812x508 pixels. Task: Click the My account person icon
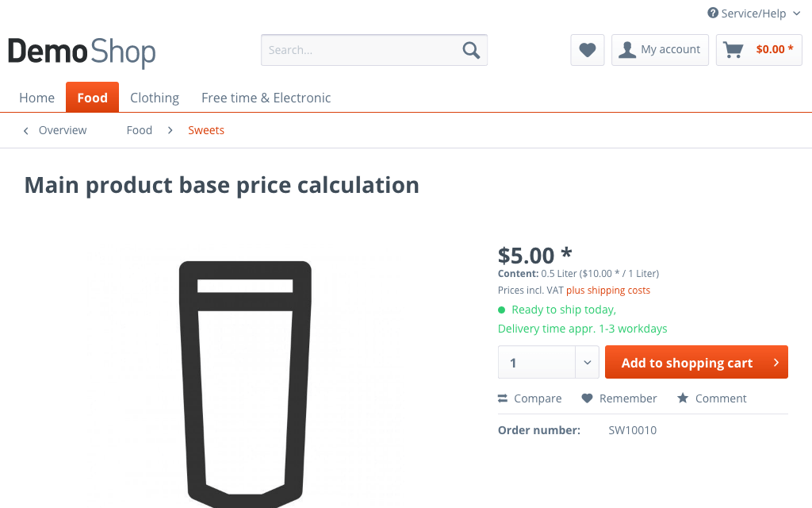(x=627, y=50)
